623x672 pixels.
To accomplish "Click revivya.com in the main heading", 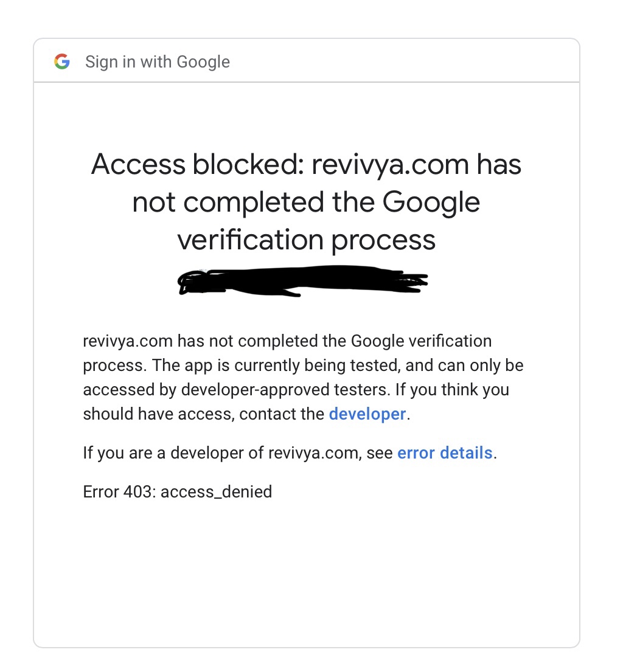I will 390,165.
